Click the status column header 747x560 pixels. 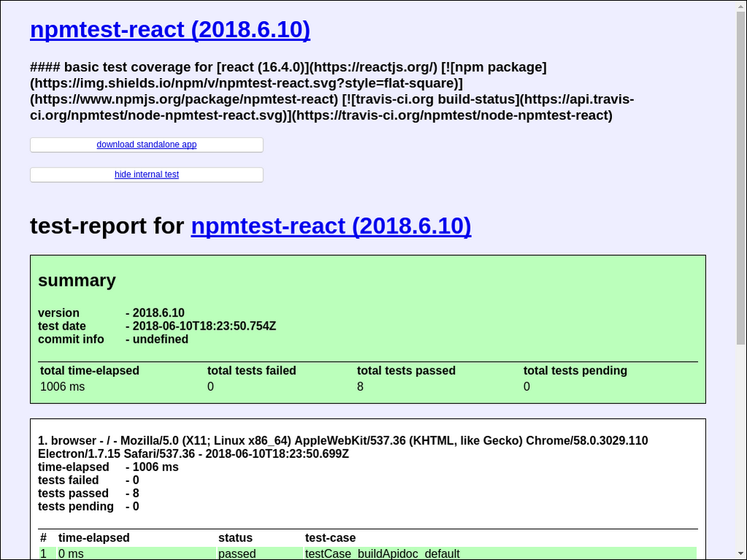(236, 538)
